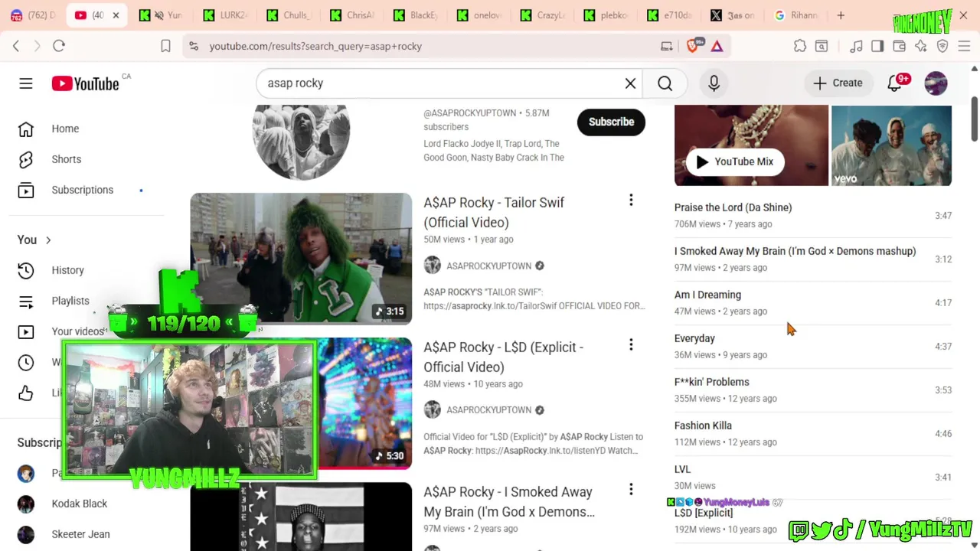The height and width of the screenshot is (551, 980).
Task: Switch to the Jas on X tab
Action: (x=732, y=15)
